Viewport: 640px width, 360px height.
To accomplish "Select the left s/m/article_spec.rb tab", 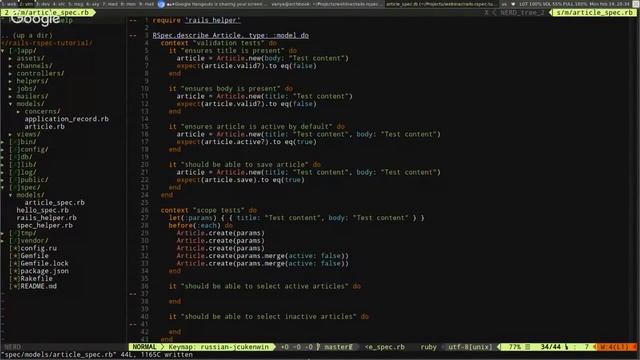I will (x=47, y=12).
